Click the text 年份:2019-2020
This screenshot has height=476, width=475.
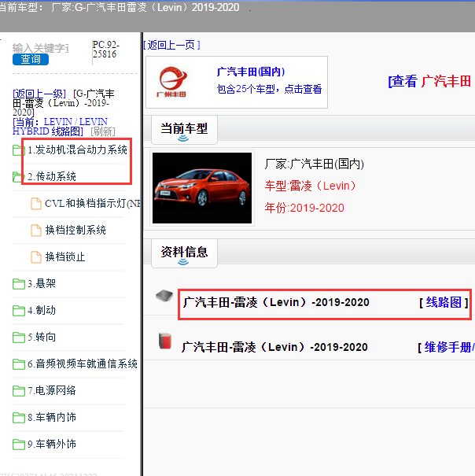tap(304, 208)
